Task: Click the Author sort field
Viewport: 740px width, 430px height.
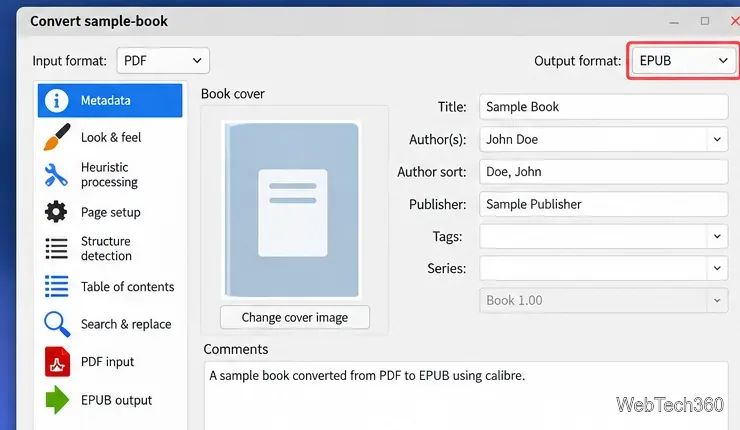Action: 604,171
